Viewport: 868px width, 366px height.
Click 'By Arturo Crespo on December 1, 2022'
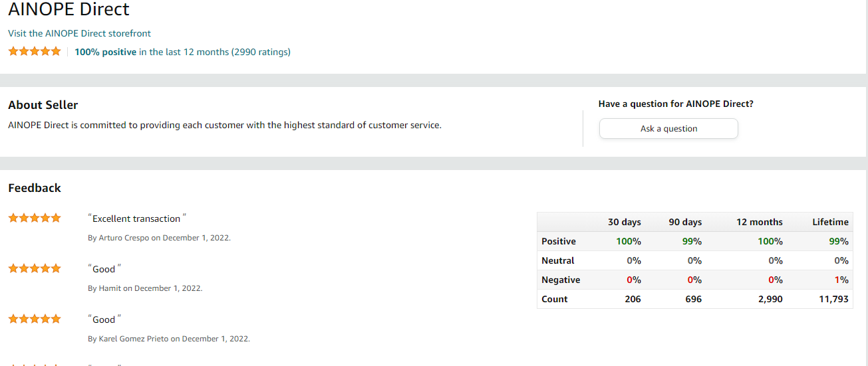click(x=160, y=238)
